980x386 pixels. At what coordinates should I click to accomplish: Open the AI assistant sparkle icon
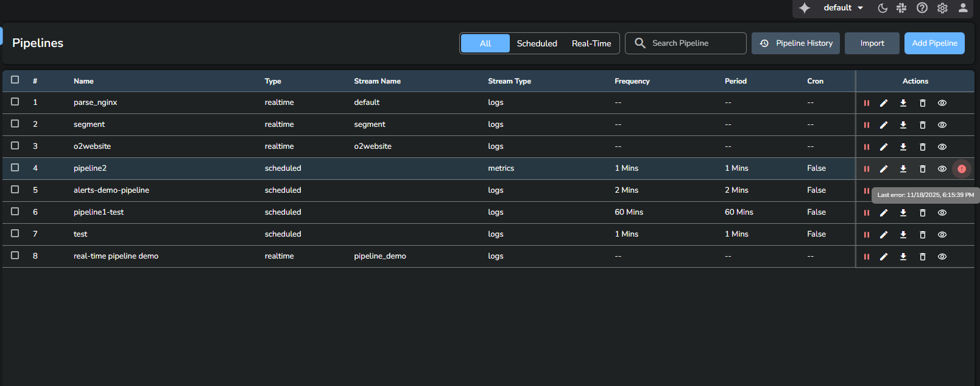click(805, 8)
